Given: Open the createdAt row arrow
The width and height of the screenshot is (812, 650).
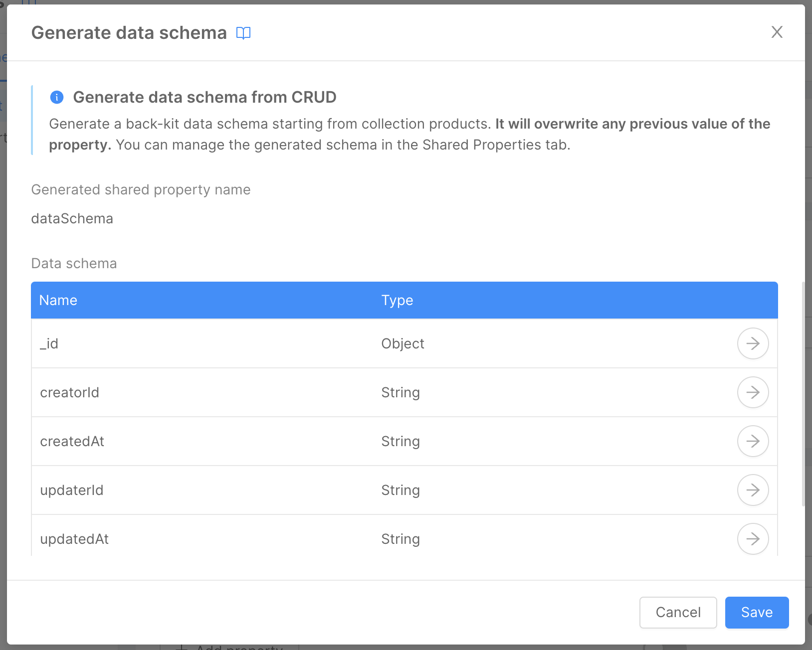Looking at the screenshot, I should 753,441.
